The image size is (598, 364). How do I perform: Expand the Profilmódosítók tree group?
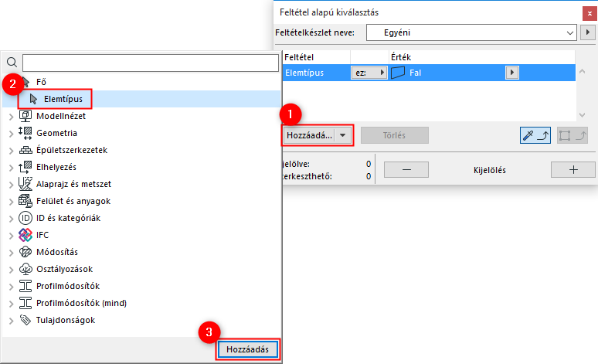click(x=11, y=287)
